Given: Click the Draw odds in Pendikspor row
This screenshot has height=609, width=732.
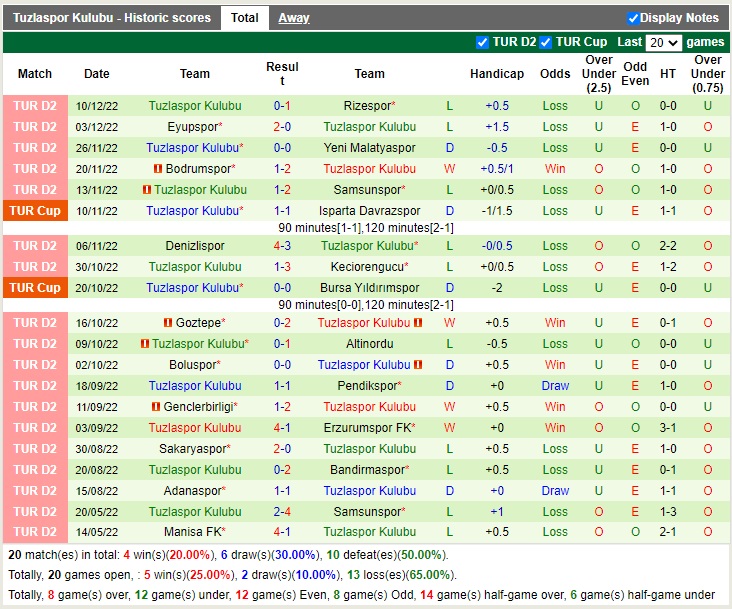Looking at the screenshot, I should coord(555,386).
